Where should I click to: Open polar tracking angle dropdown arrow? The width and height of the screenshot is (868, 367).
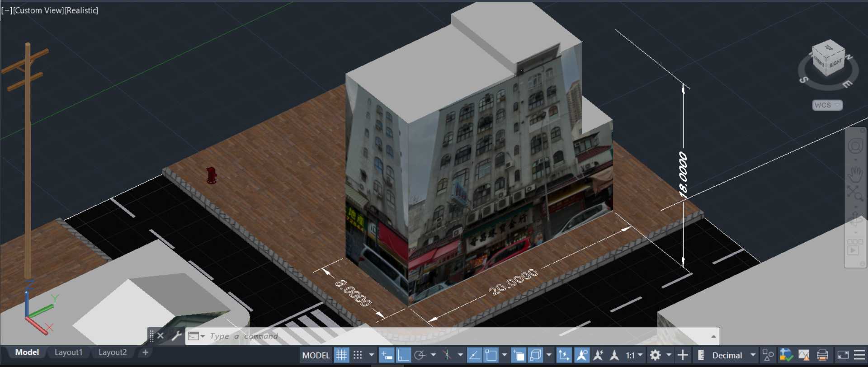433,355
